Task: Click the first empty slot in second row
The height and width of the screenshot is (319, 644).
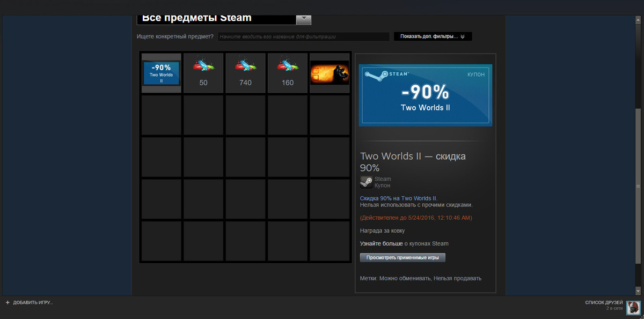Action: click(161, 115)
